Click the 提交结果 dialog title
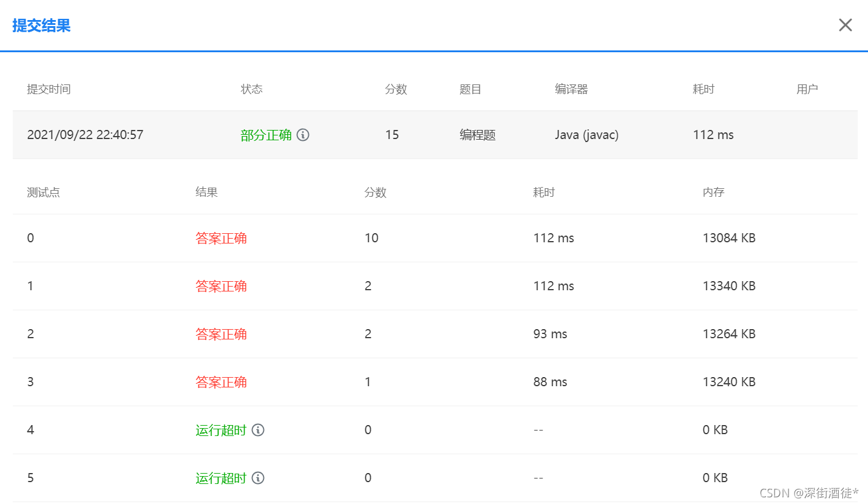 pyautogui.click(x=41, y=26)
